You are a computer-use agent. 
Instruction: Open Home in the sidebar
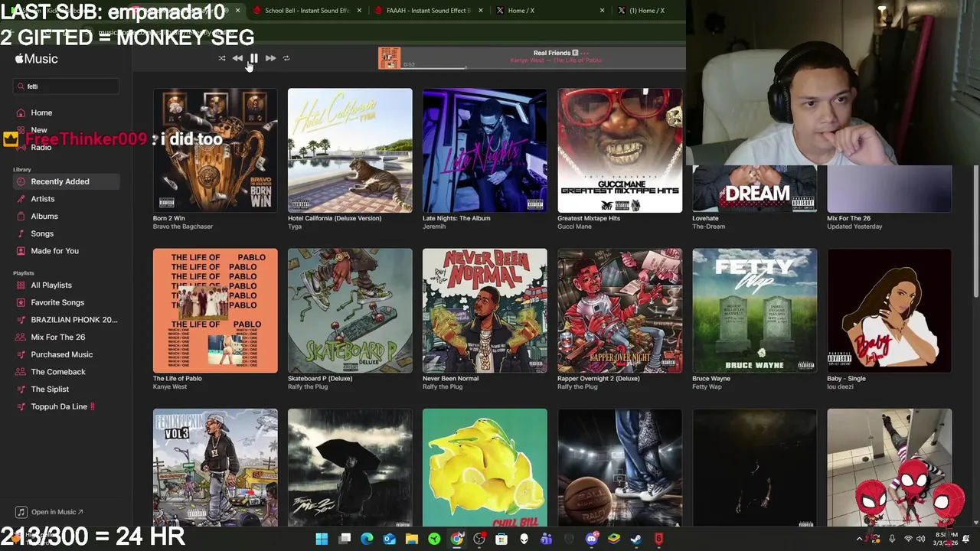click(41, 112)
